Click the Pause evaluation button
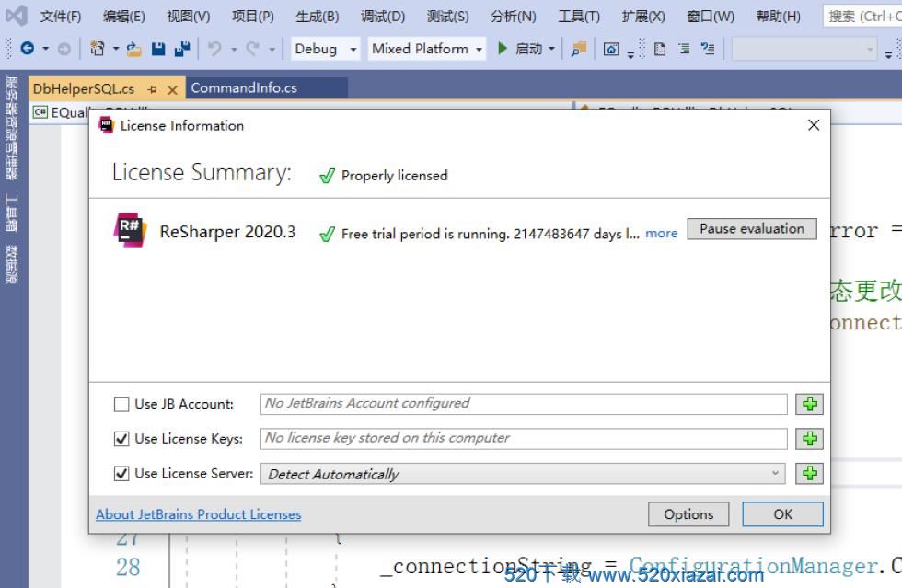This screenshot has height=588, width=902. (x=751, y=229)
